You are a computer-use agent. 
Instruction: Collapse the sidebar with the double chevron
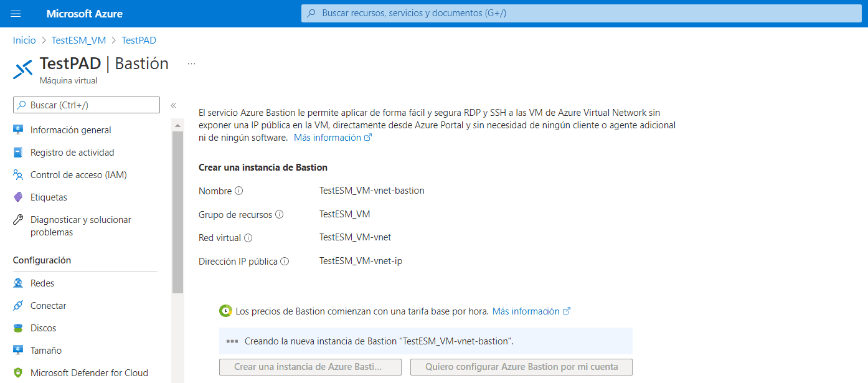[174, 105]
